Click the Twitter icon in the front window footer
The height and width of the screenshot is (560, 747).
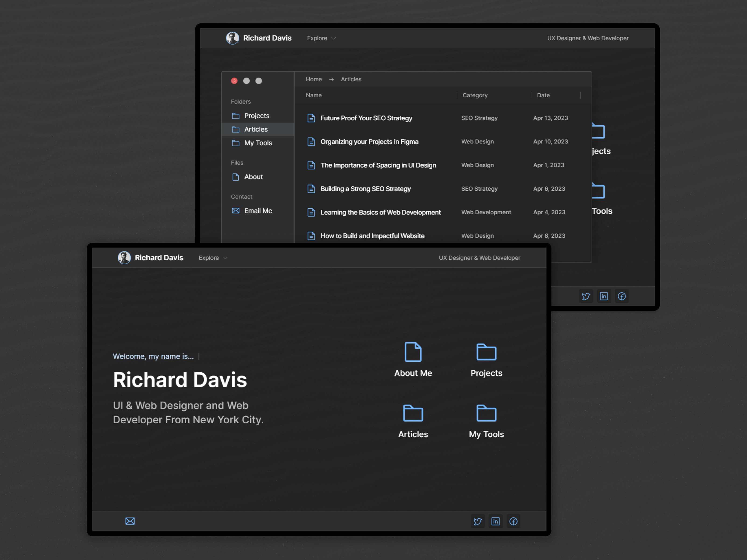[478, 521]
